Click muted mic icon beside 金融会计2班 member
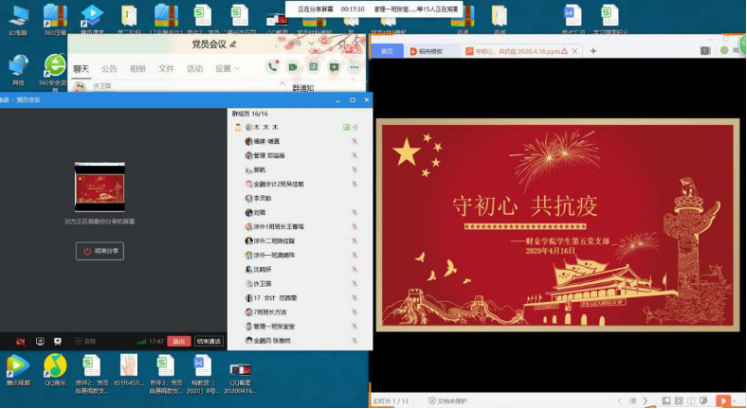Viewport: 747px width, 409px height. click(x=354, y=184)
